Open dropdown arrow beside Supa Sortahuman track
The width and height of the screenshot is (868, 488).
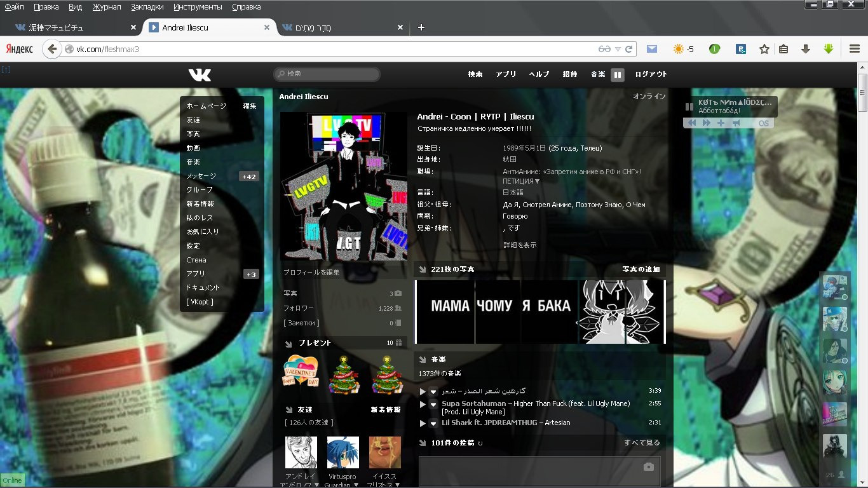pyautogui.click(x=433, y=404)
